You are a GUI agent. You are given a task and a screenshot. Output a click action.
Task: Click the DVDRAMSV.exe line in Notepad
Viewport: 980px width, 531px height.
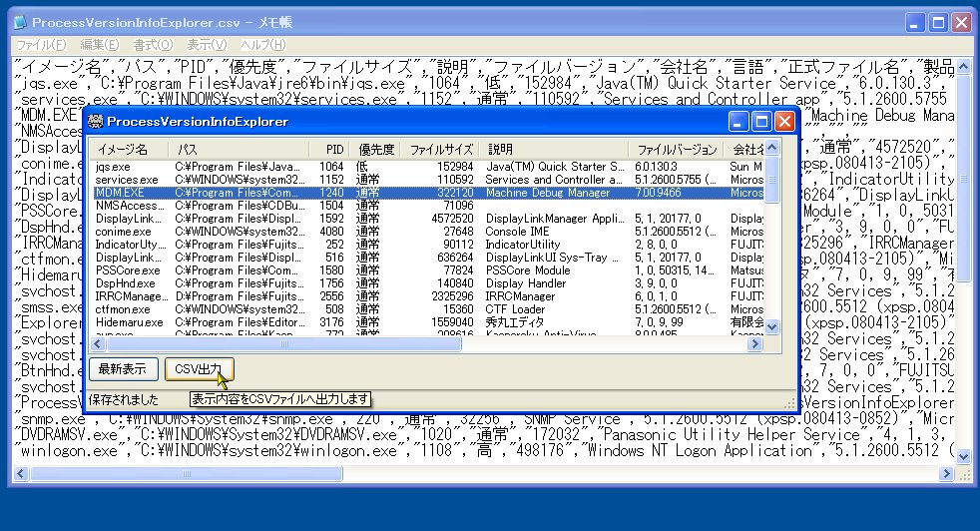coord(484,435)
